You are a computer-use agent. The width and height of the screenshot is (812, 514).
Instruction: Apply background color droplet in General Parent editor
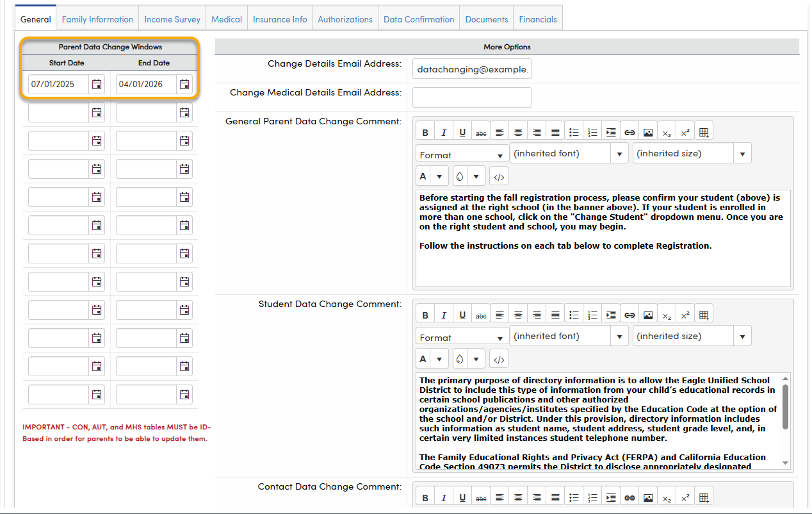460,176
